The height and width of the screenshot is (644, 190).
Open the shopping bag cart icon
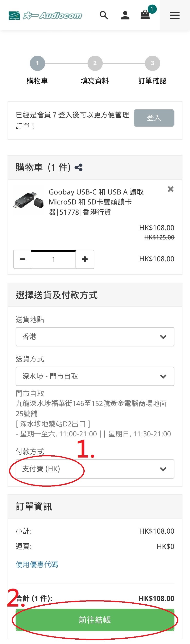coord(145,15)
